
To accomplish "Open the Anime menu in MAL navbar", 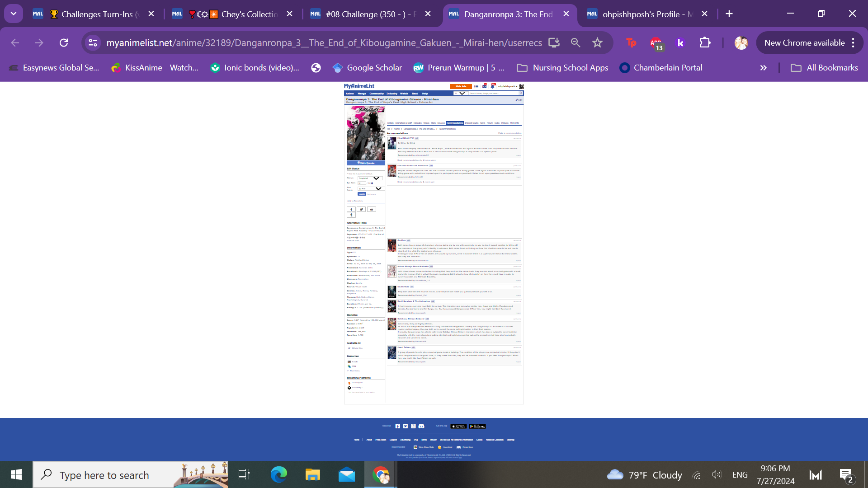I will [350, 94].
